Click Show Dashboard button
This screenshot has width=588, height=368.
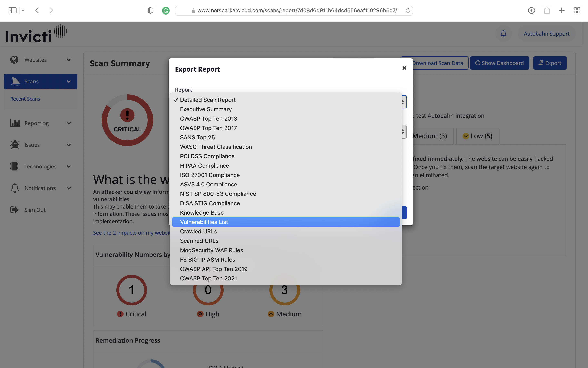pos(500,63)
